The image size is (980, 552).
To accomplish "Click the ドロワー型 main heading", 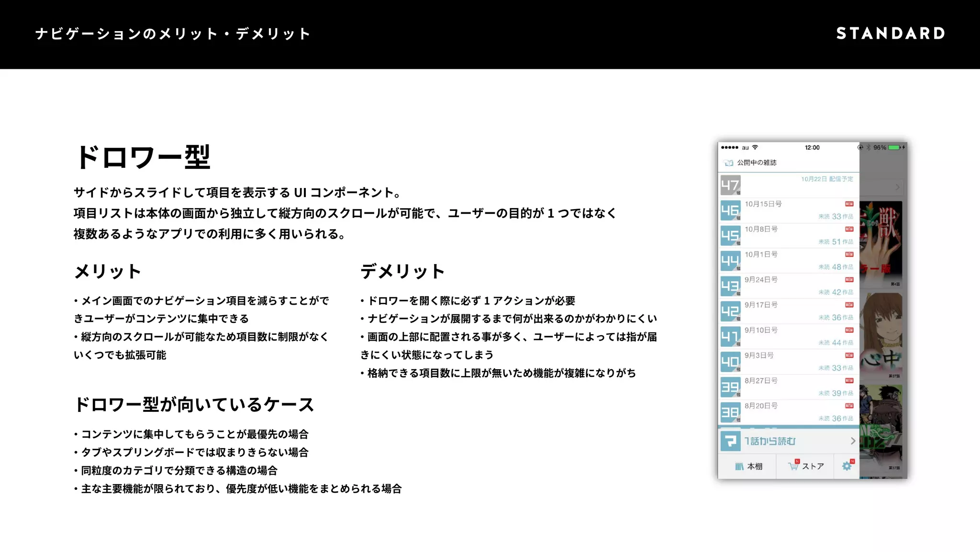I will pos(143,157).
